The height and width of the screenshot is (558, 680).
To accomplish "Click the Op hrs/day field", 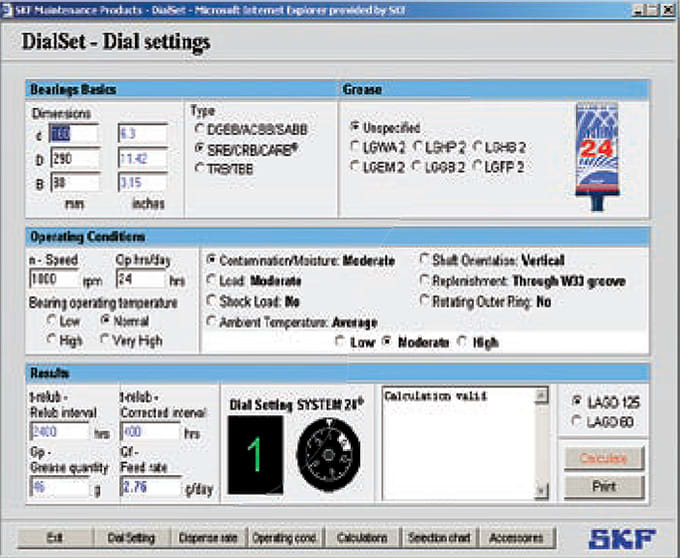I will pyautogui.click(x=141, y=279).
